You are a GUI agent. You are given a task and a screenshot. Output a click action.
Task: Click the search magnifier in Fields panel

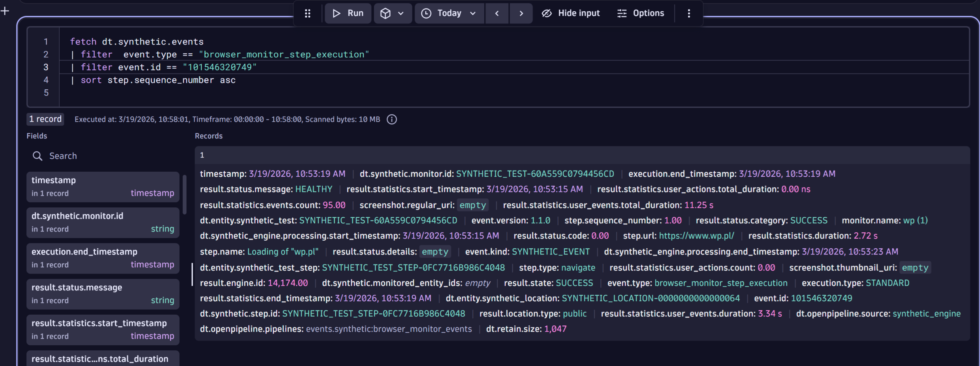[x=38, y=156]
